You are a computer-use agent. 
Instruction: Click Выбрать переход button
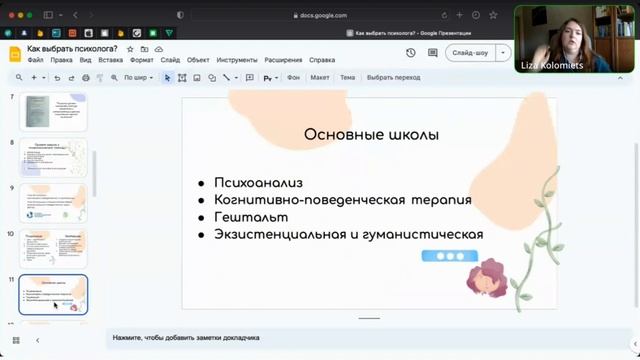393,78
